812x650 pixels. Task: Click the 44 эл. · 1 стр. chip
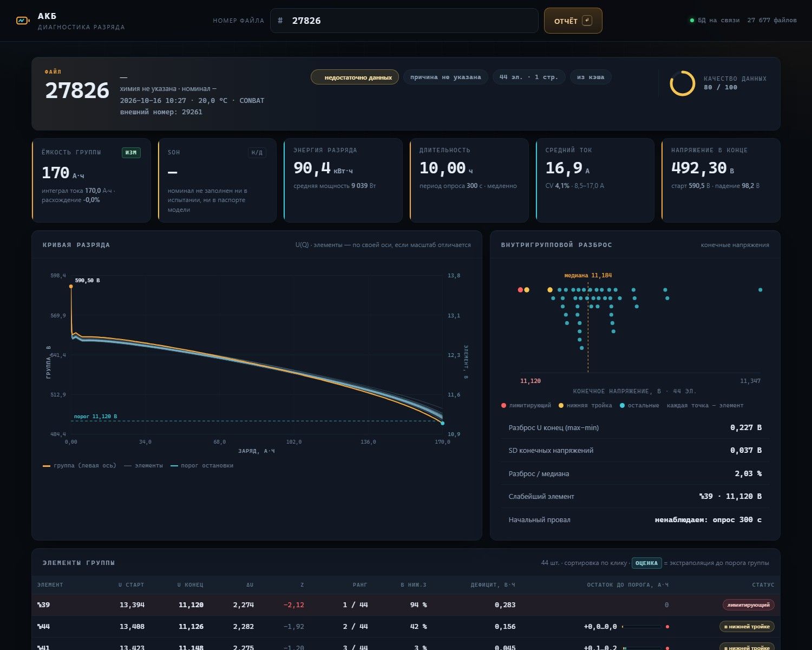(x=529, y=77)
